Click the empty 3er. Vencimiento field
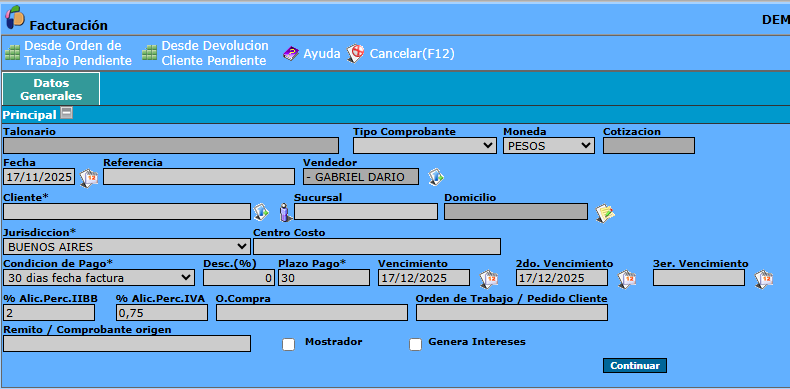790x389 pixels. pyautogui.click(x=699, y=278)
